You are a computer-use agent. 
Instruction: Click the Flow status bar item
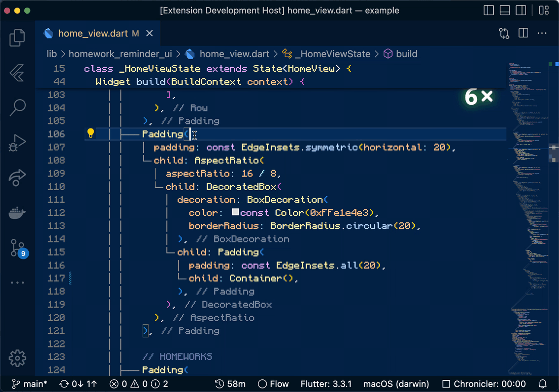point(273,384)
